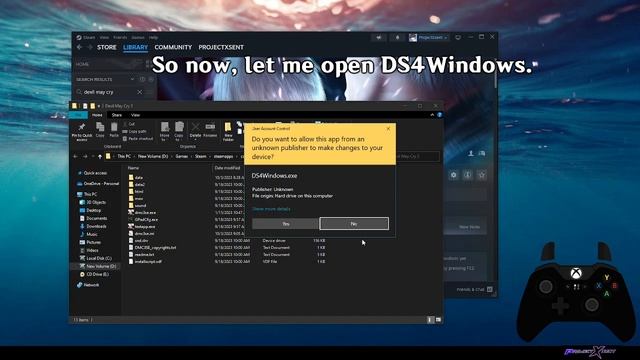Go back using Steam's back arrow
This screenshot has height=360, width=640.
coord(80,47)
